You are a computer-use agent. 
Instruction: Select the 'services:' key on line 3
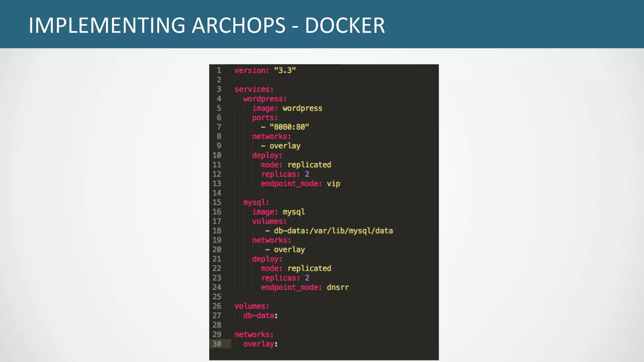click(254, 89)
